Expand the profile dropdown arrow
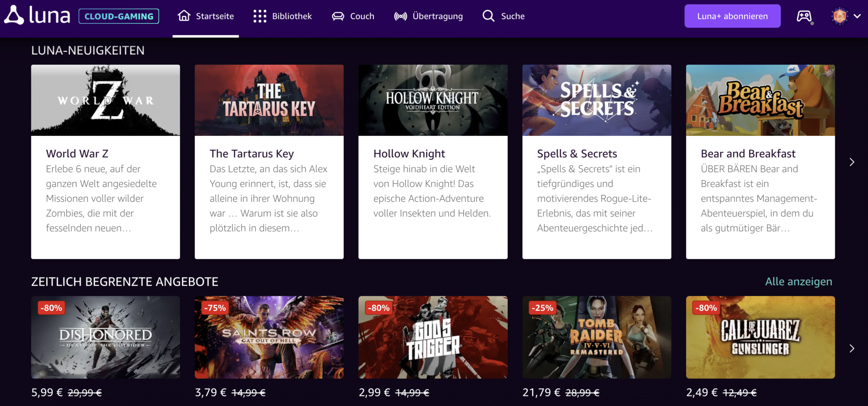 [x=857, y=16]
